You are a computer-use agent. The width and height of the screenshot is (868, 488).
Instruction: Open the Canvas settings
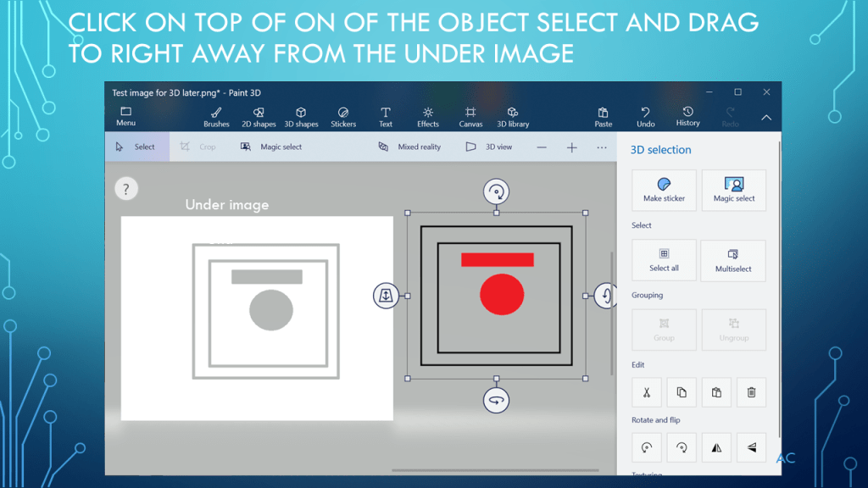[470, 117]
